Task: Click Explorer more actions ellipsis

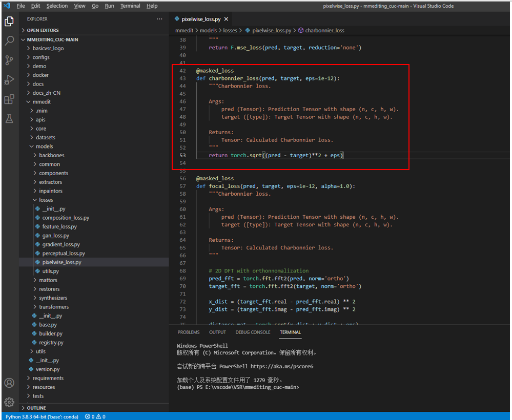Action: tap(159, 19)
